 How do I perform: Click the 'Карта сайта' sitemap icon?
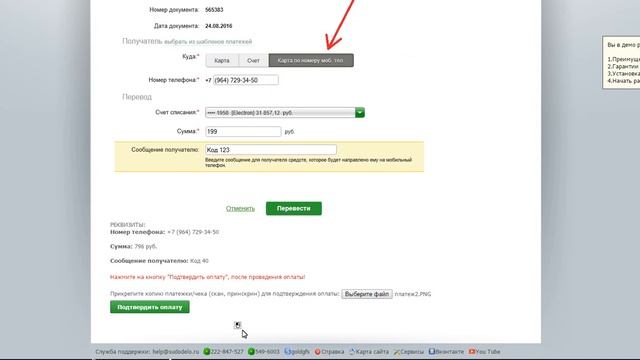[352, 351]
